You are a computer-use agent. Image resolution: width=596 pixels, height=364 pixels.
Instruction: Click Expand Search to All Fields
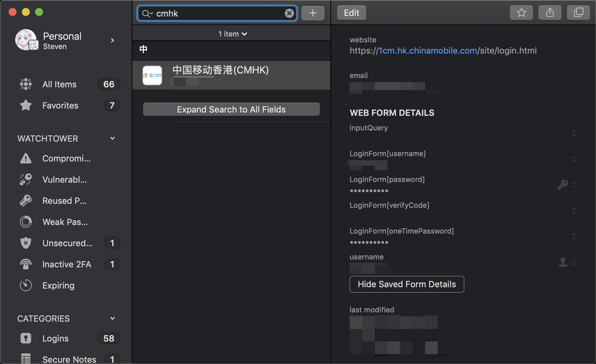pyautogui.click(x=231, y=110)
